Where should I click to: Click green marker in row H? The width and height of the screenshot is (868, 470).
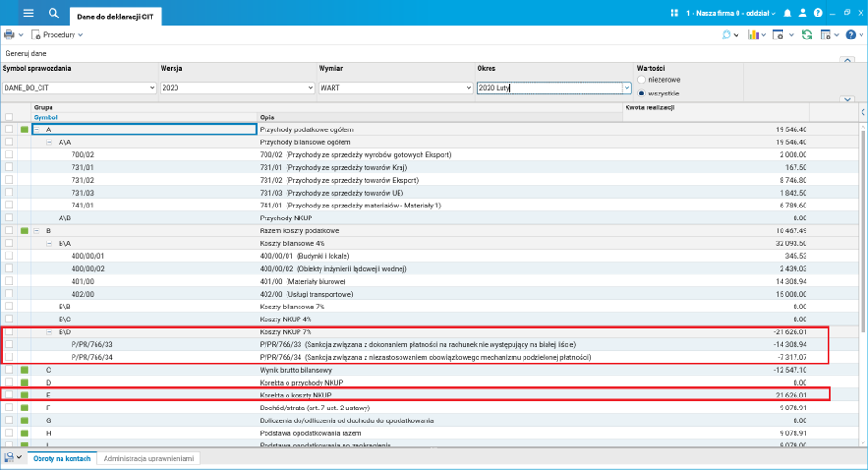tap(25, 433)
